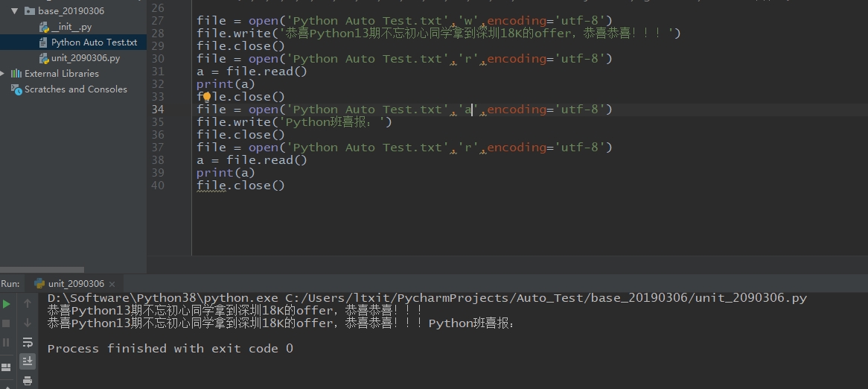Open the __init__.py file
This screenshot has width=868, height=389.
pos(71,27)
